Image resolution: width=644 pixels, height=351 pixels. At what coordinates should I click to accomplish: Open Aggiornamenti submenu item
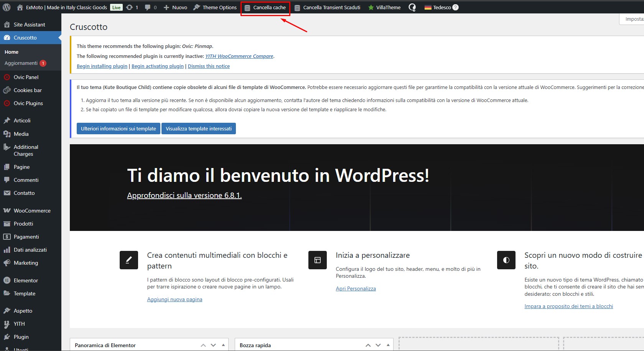pyautogui.click(x=25, y=63)
